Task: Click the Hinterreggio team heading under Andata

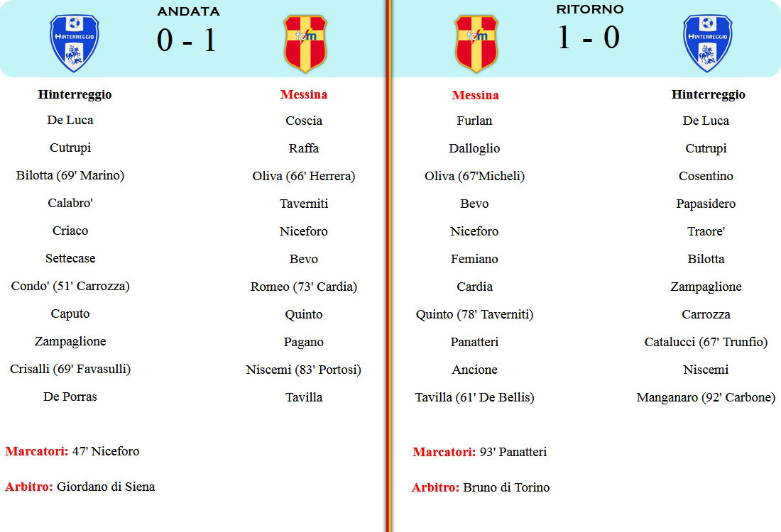Action: [75, 94]
